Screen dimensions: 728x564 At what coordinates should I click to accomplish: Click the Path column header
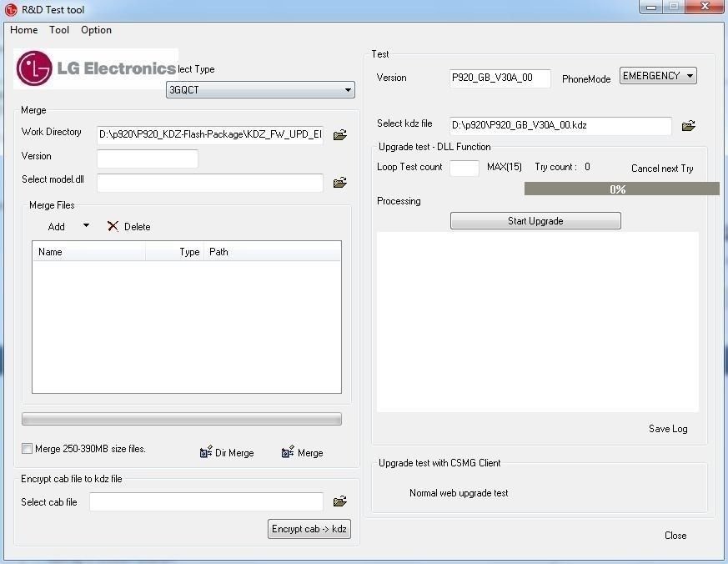272,251
